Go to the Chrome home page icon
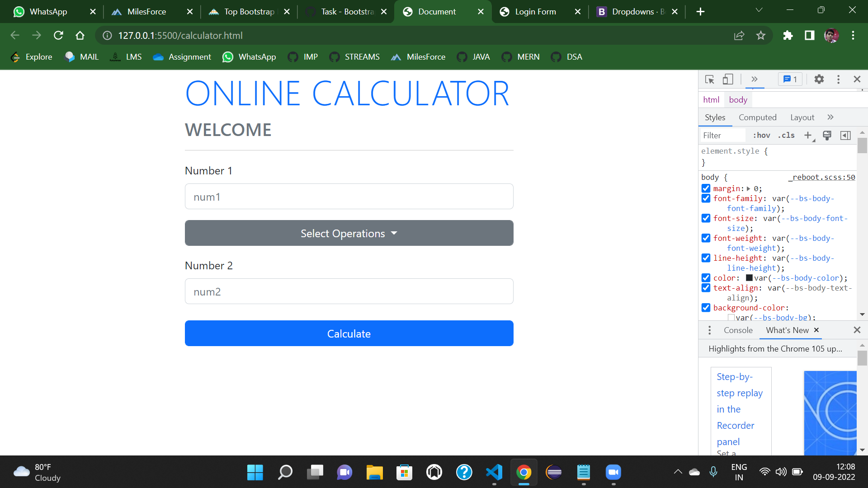Image resolution: width=868 pixels, height=488 pixels. 80,35
